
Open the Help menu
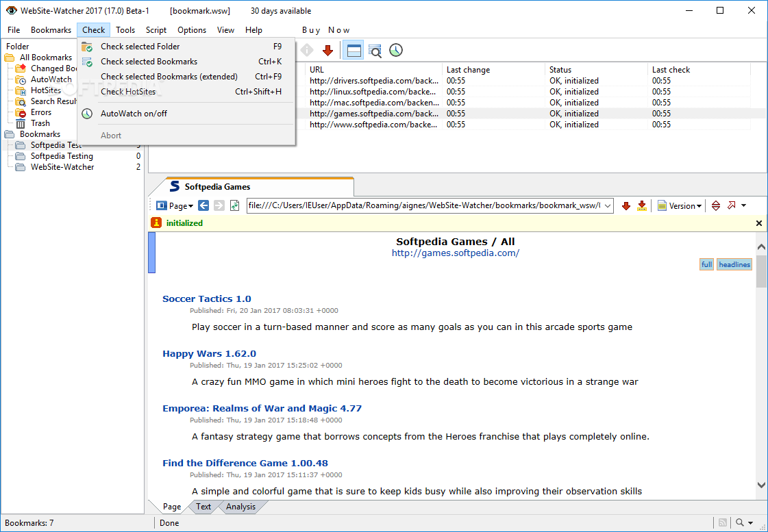pos(253,30)
